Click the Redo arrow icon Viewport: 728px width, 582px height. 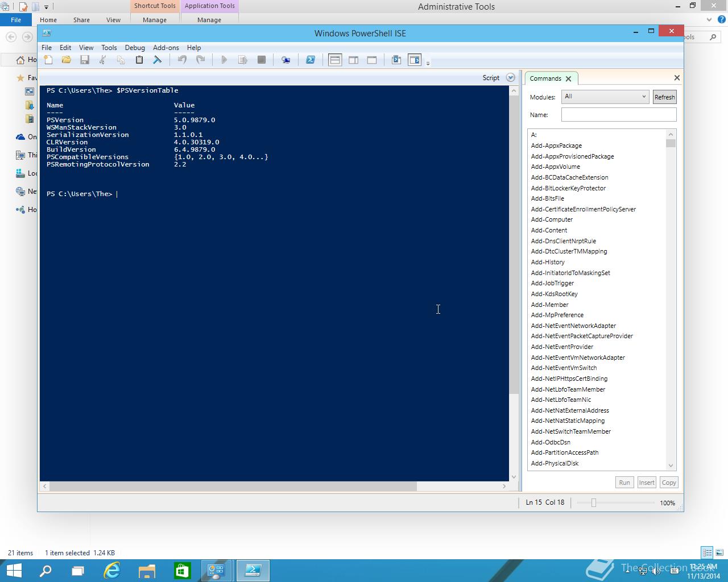click(200, 60)
